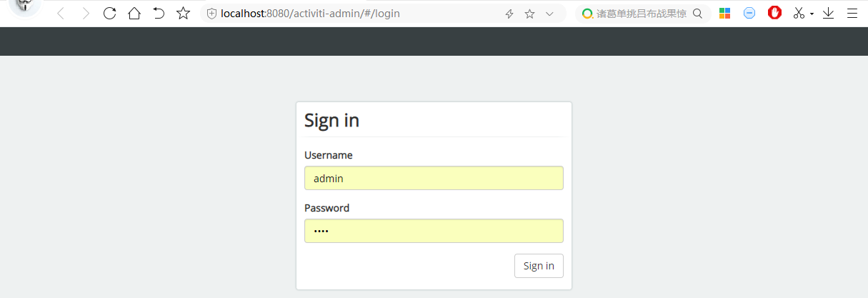Open the downloads arrow icon

(x=828, y=14)
